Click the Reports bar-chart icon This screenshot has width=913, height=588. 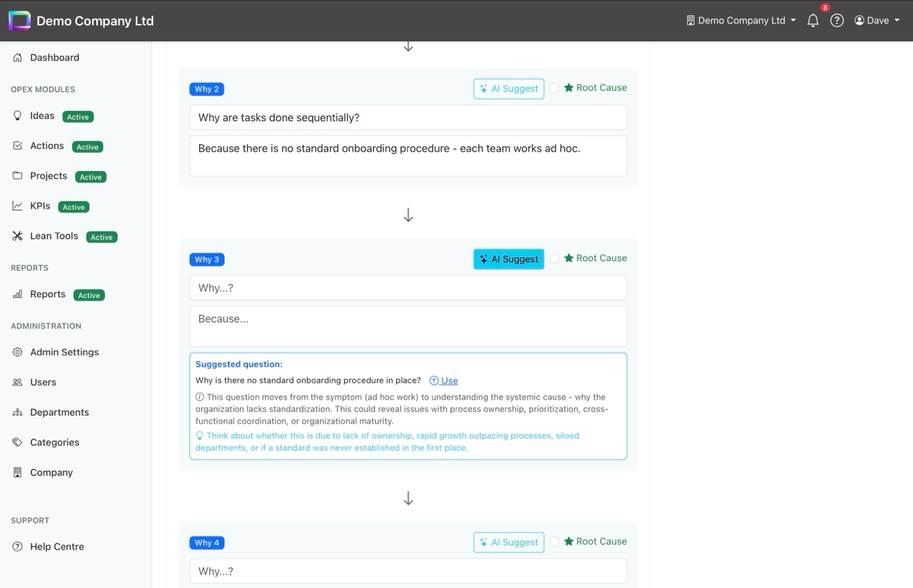17,294
